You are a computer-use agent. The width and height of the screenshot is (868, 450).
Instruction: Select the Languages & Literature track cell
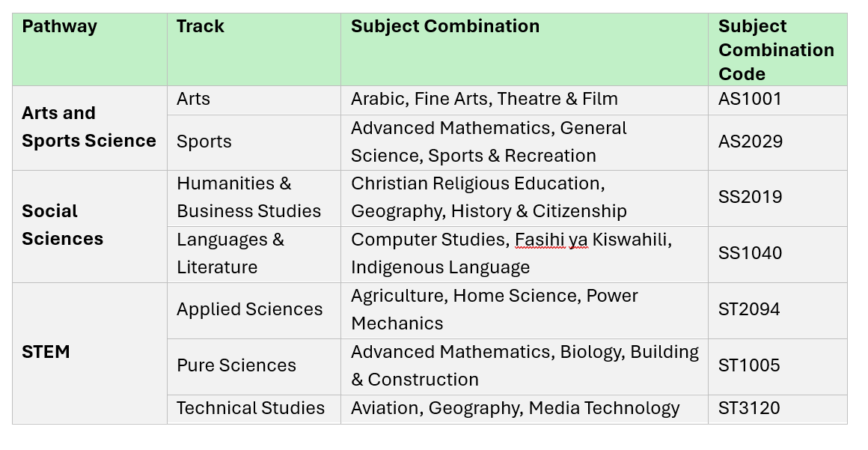[254, 255]
